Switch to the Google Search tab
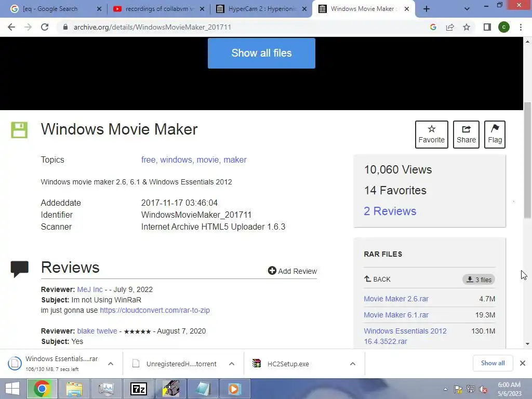 [x=50, y=9]
